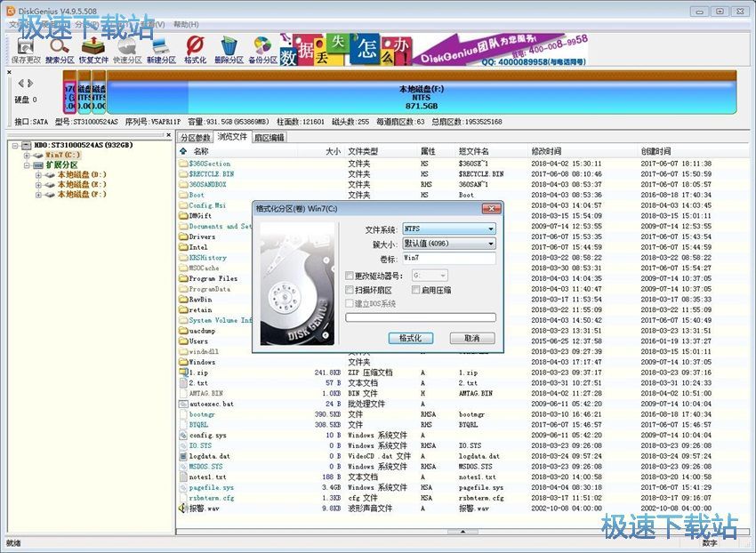The width and height of the screenshot is (756, 553).
Task: Launch the Recover Files (恢复文件) tool
Action: [93, 51]
